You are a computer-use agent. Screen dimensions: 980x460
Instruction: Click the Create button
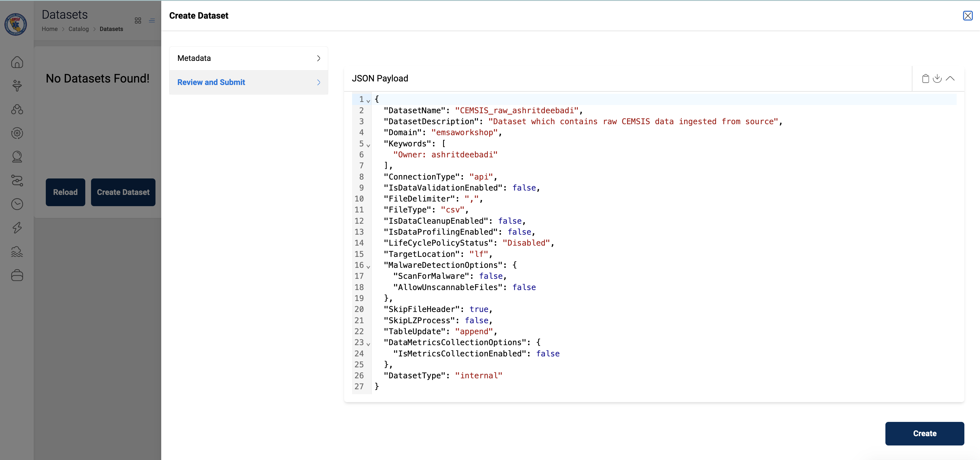click(x=924, y=433)
